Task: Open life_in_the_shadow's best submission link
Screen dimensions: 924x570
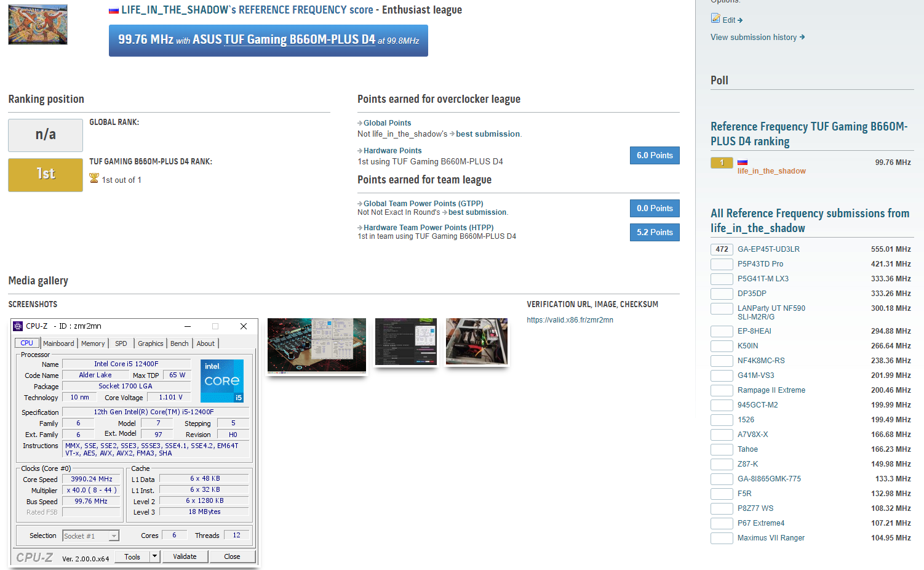Action: coord(488,134)
